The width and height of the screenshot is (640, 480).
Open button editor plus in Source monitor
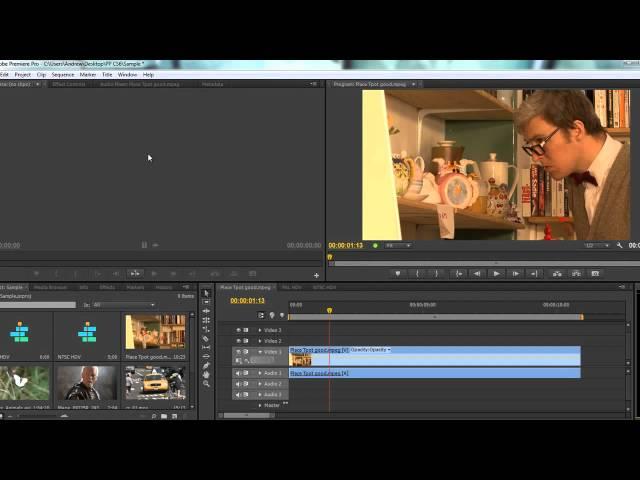(316, 276)
